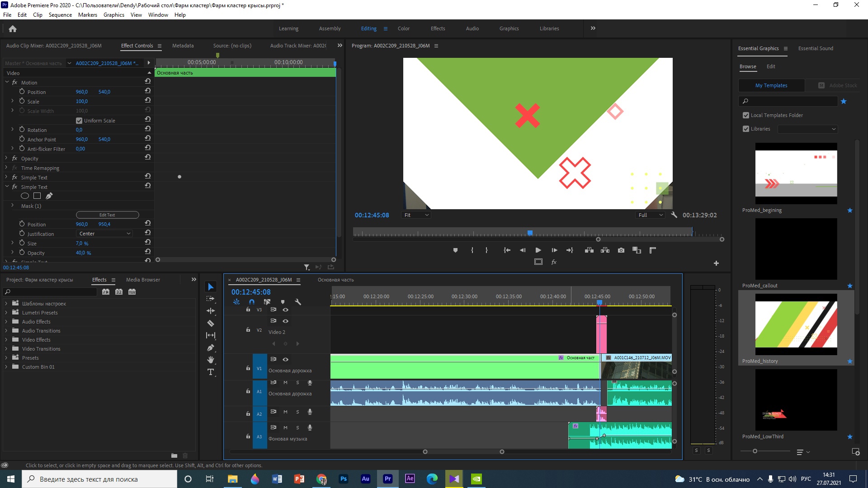Expand the Video Effects folder

[6, 340]
